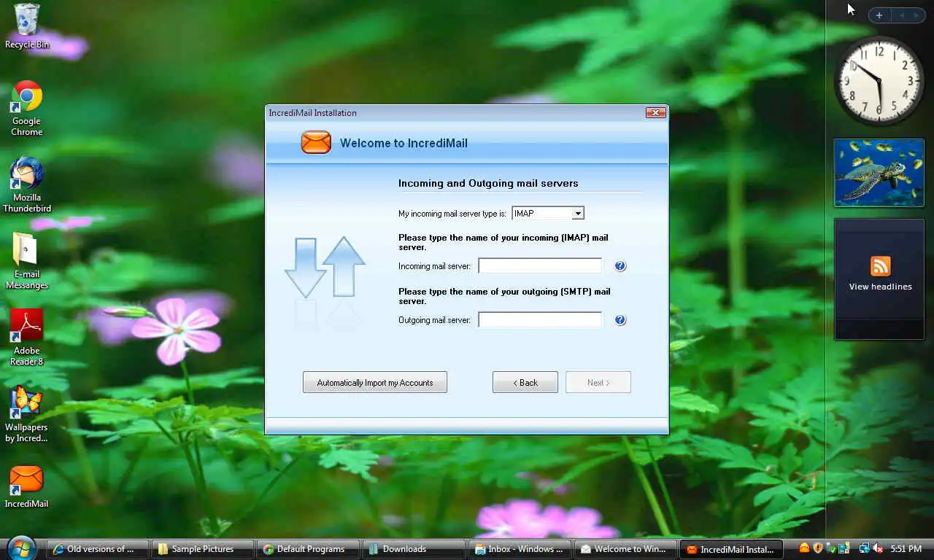The image size is (934, 560).
Task: Switch to Old versions of... taskbar window
Action: (x=98, y=549)
